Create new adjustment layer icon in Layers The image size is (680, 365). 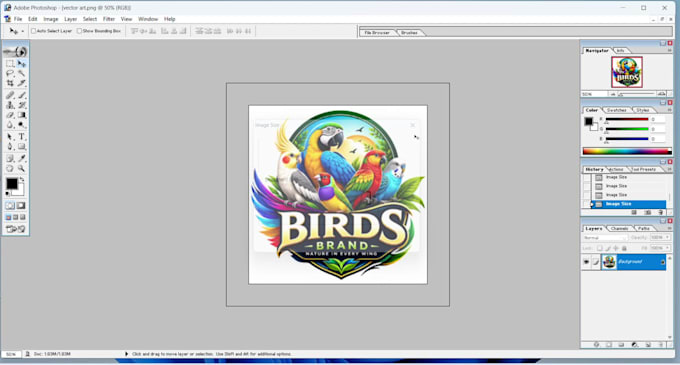pos(634,345)
